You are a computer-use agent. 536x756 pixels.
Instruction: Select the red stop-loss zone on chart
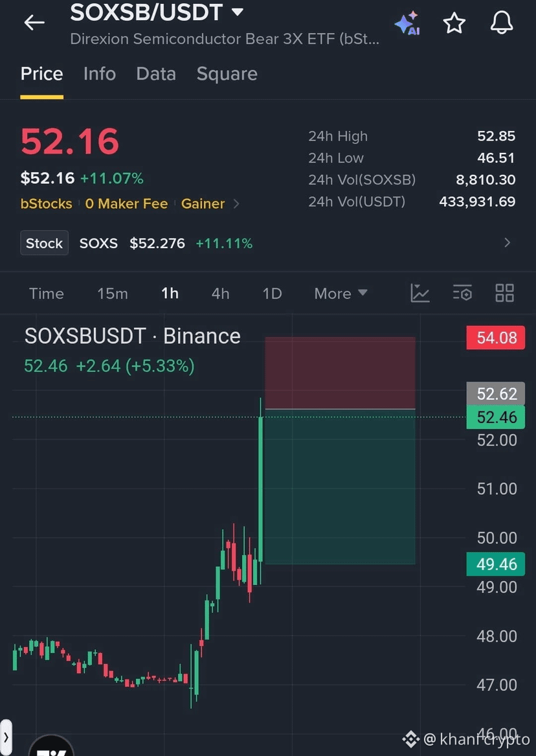tap(340, 373)
